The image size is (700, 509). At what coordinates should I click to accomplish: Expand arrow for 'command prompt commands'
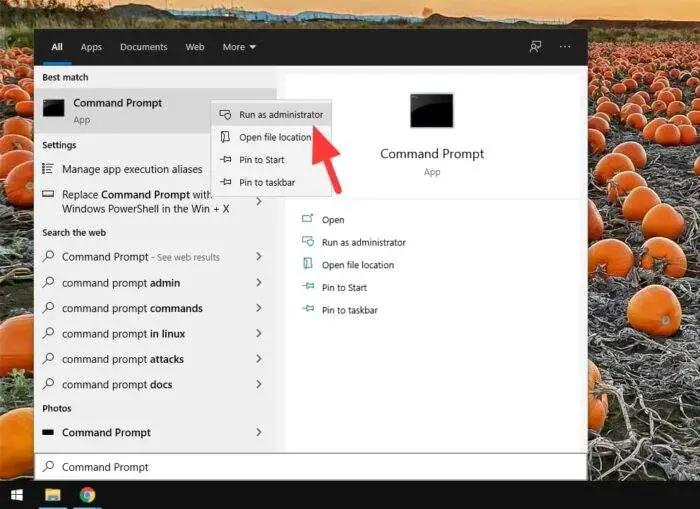tap(259, 308)
